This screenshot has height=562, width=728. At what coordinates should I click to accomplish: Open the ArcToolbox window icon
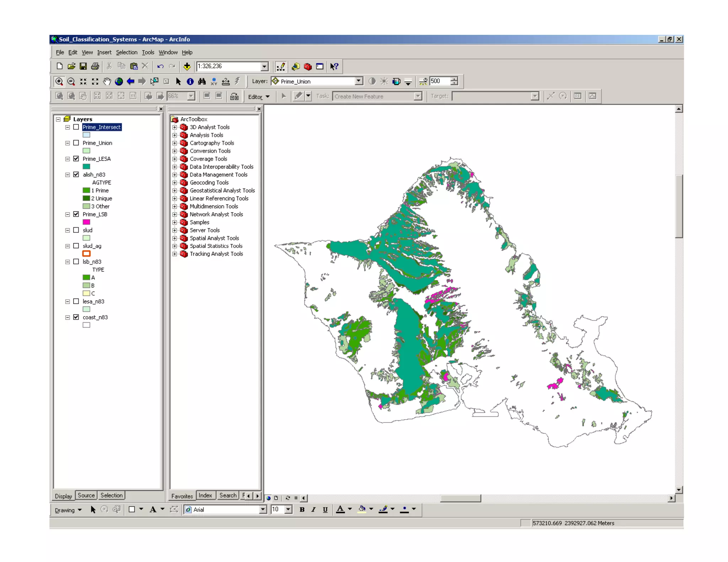(307, 66)
